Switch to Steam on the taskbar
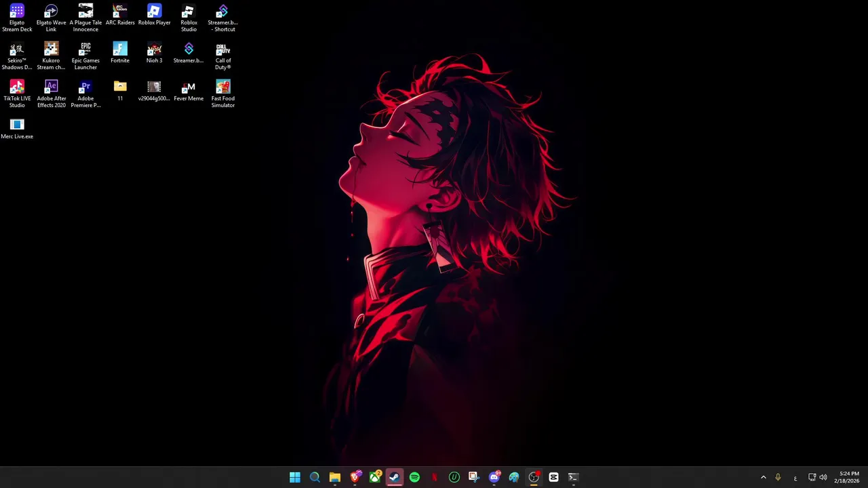Image resolution: width=868 pixels, height=488 pixels. pos(395,477)
